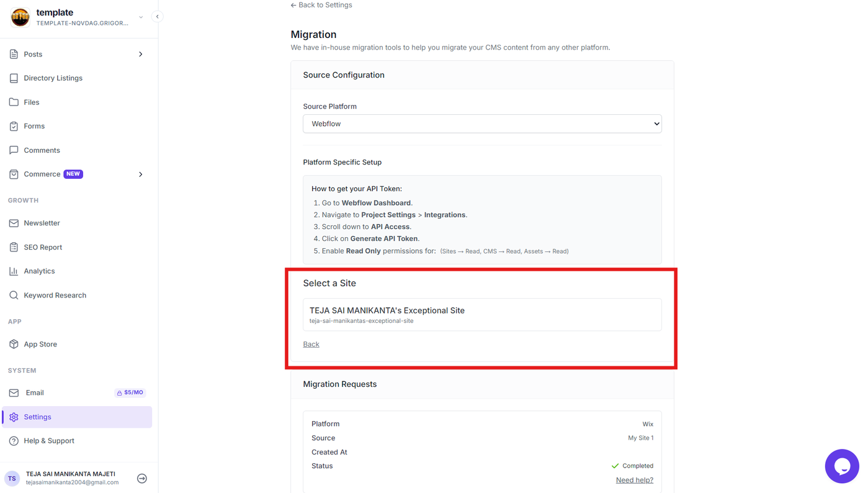868x493 pixels.
Task: Open Directory Listings in the sidebar
Action: point(77,78)
